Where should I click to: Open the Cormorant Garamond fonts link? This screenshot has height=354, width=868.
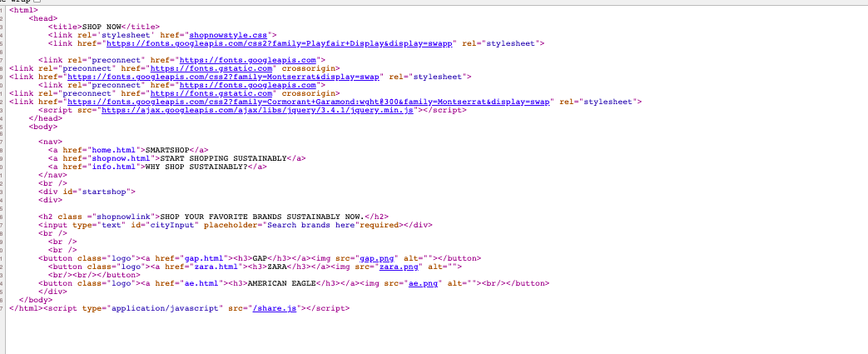coord(309,102)
